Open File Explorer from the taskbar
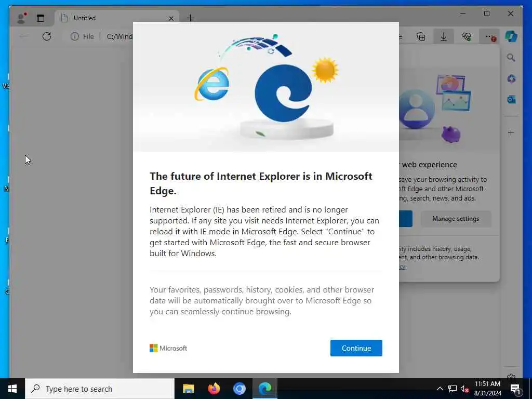 (188, 389)
